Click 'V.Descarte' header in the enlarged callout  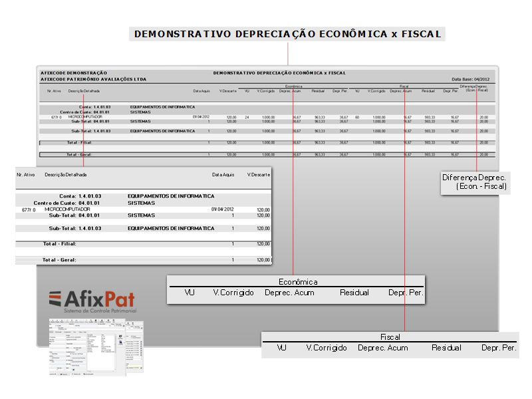click(x=259, y=175)
